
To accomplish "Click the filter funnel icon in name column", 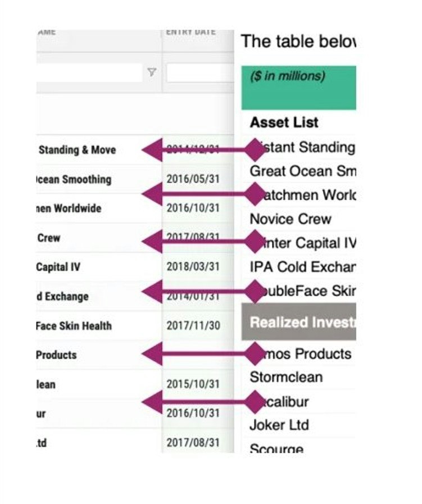I will tap(152, 72).
